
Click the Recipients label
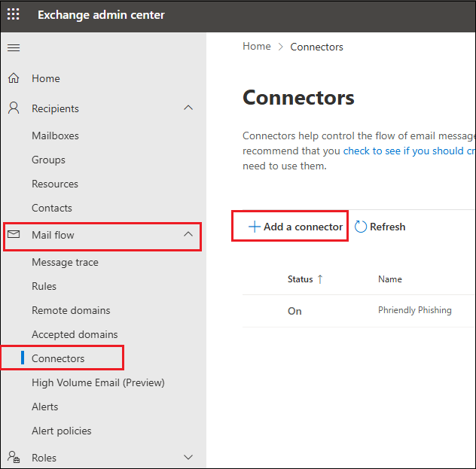point(55,108)
